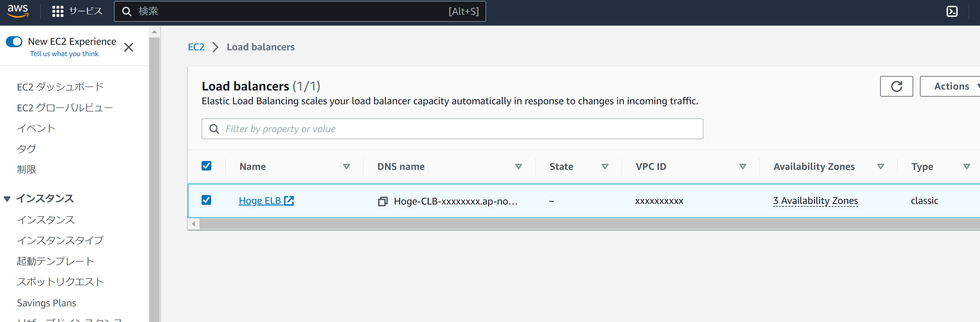
Task: Collapse the インスタンス sidebar section
Action: (x=7, y=199)
